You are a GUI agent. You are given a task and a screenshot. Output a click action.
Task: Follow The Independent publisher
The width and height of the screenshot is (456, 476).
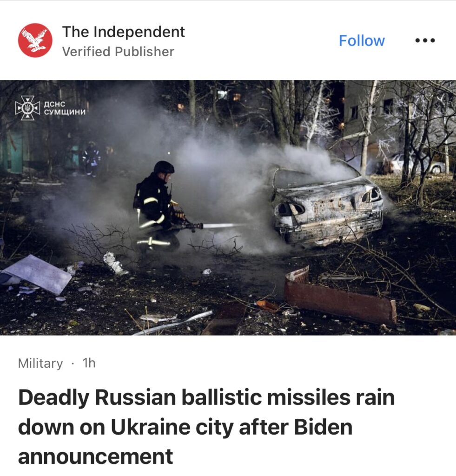(362, 41)
